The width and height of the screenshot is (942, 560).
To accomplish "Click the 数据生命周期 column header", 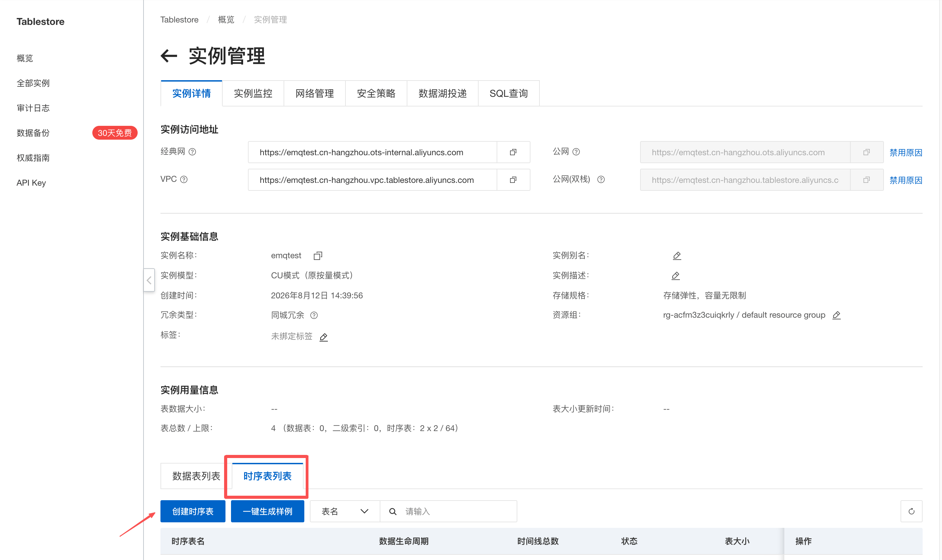I will [404, 541].
